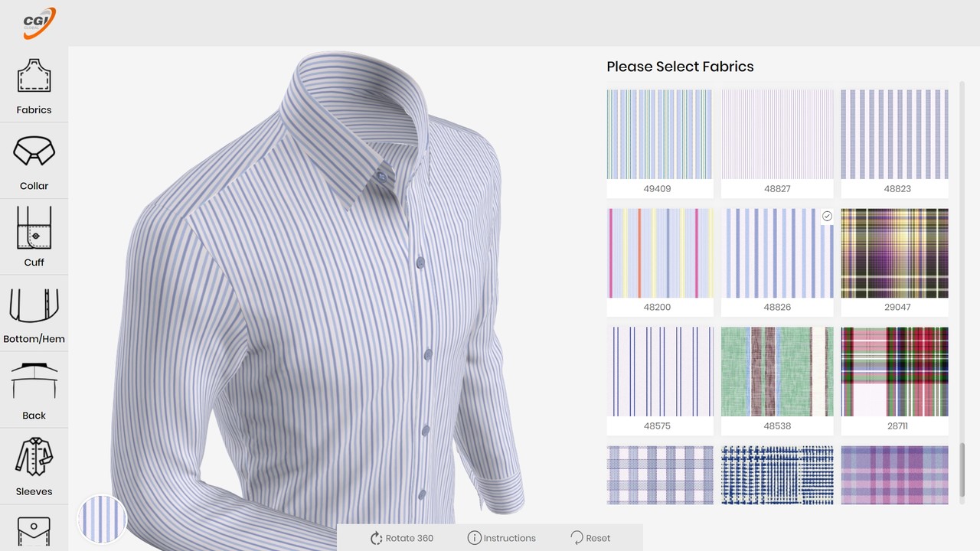980x551 pixels.
Task: Click the Instructions info icon
Action: click(474, 538)
